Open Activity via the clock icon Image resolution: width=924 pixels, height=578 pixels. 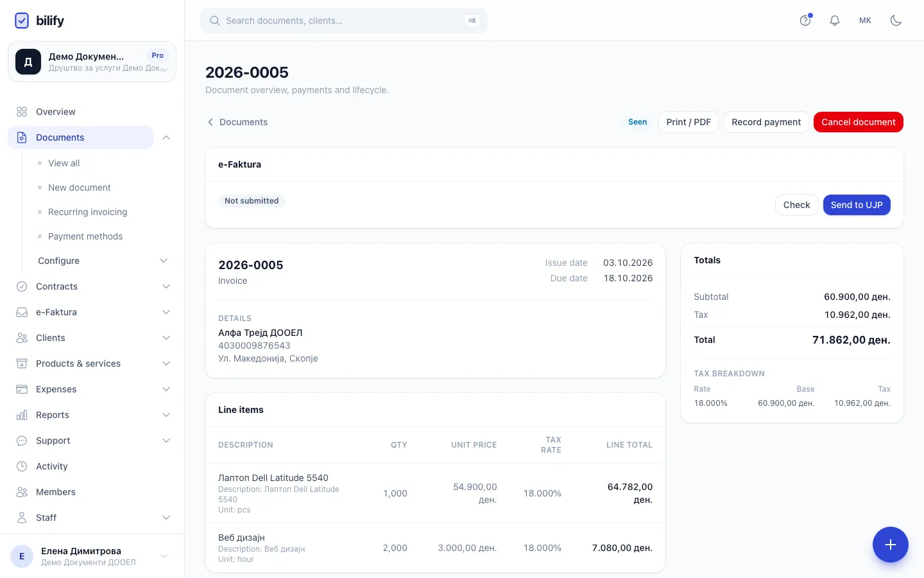point(22,466)
